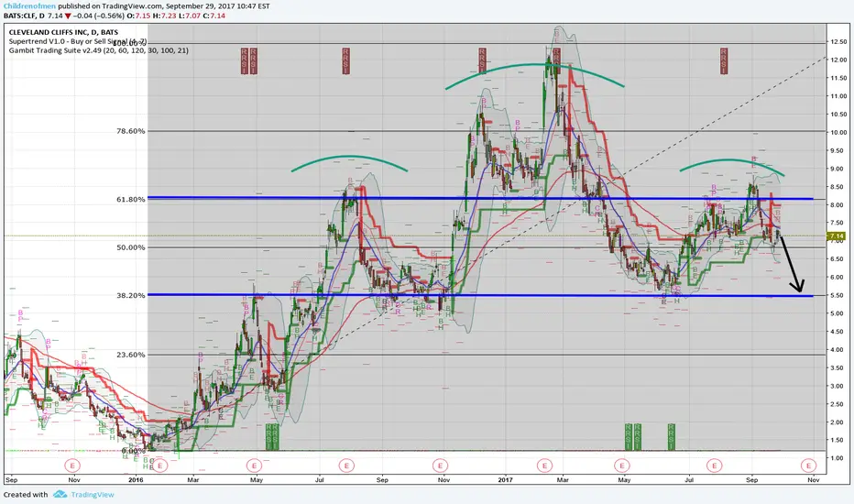This screenshot has height=504, width=854.
Task: Click the red down-arrow price change indicator
Action: pos(68,16)
